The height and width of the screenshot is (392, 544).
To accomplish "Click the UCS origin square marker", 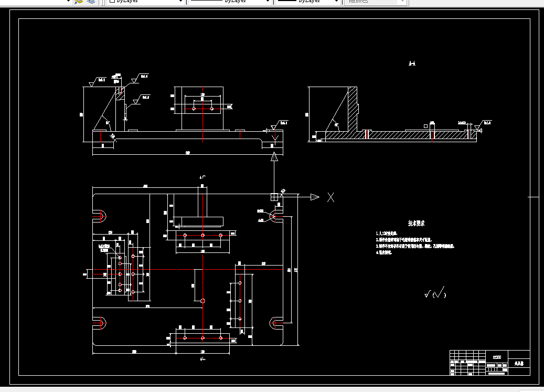I will pos(274,197).
